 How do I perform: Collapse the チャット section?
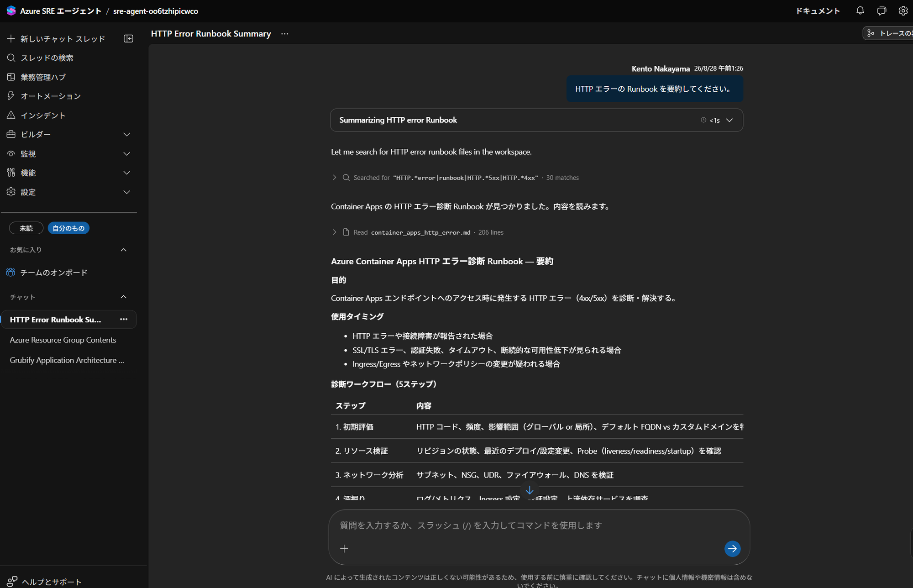(123, 297)
